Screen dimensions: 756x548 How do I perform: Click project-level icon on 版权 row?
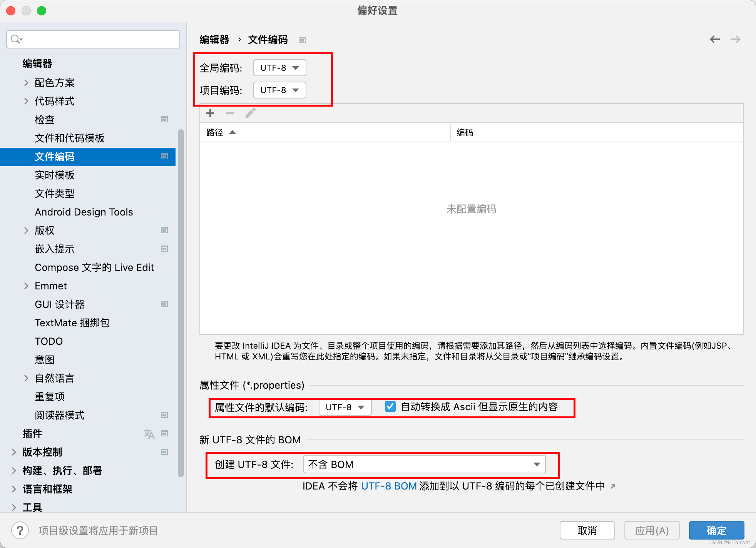[x=164, y=230]
